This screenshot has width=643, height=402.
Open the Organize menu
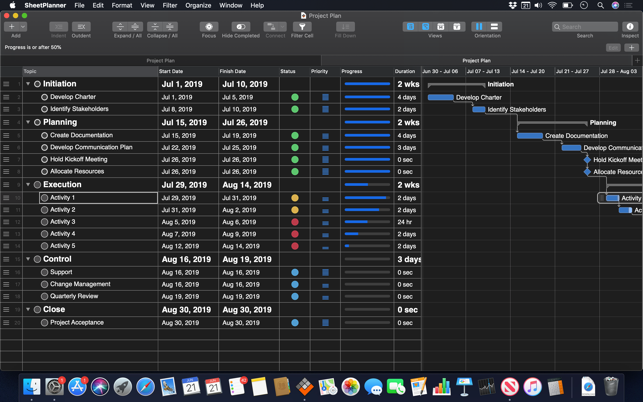(198, 5)
